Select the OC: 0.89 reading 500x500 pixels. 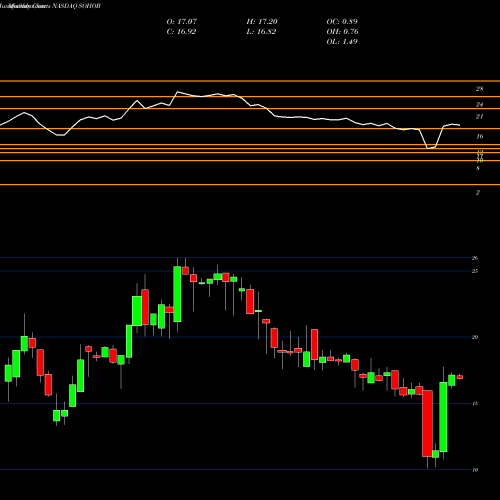pos(342,22)
